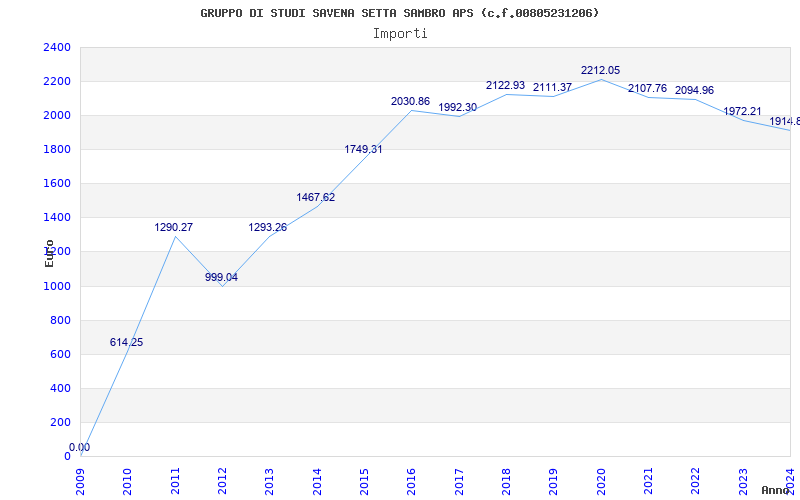Select the 2012 year axis label
This screenshot has width=800, height=500.
(222, 482)
